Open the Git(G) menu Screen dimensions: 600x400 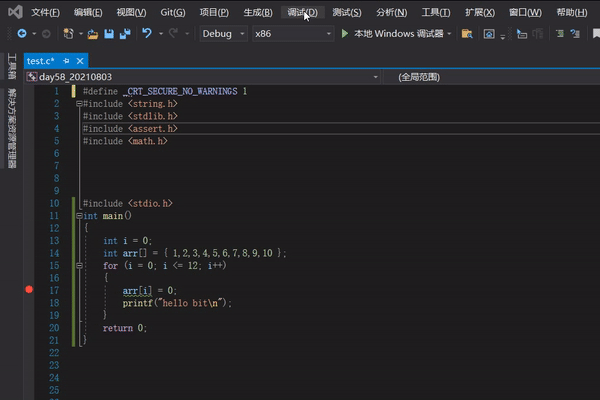point(173,13)
